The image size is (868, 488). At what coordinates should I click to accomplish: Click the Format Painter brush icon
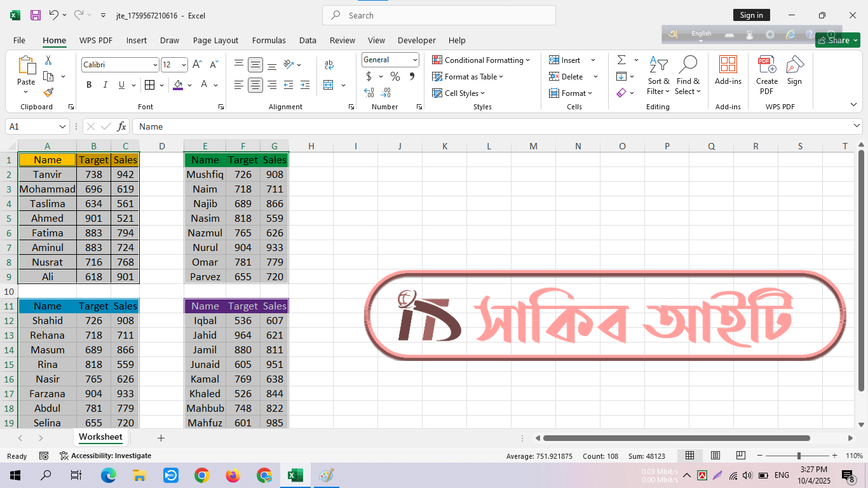tap(48, 93)
